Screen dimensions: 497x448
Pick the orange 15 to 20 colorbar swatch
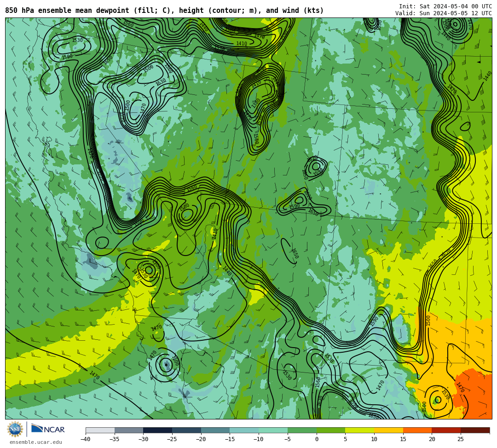coord(417,430)
